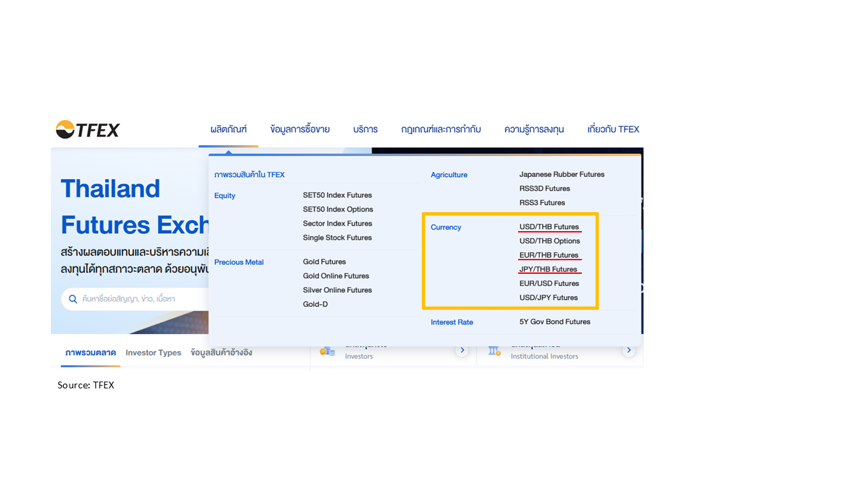The image size is (868, 488).
Task: Expand the Institutional Investors card arrow
Action: pos(629,350)
